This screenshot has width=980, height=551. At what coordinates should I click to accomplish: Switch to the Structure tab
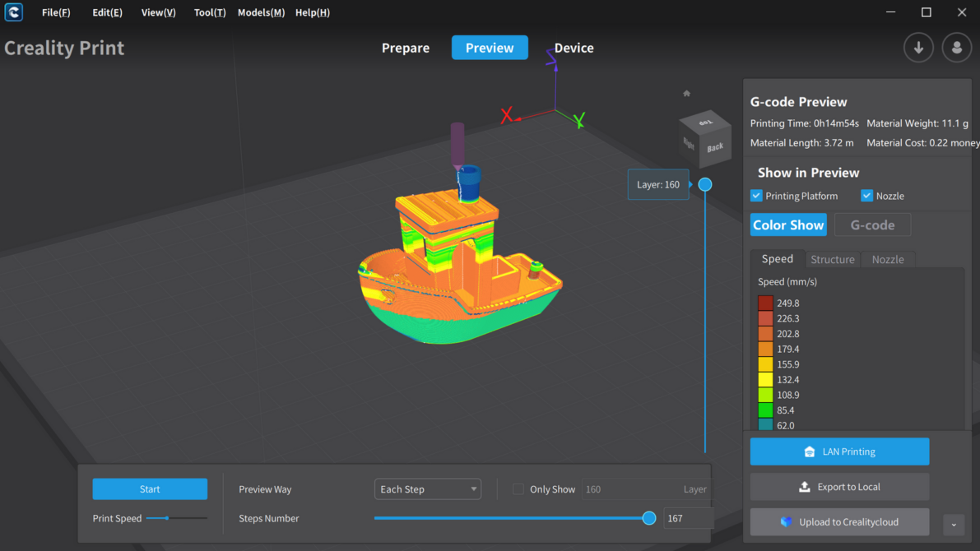click(832, 259)
